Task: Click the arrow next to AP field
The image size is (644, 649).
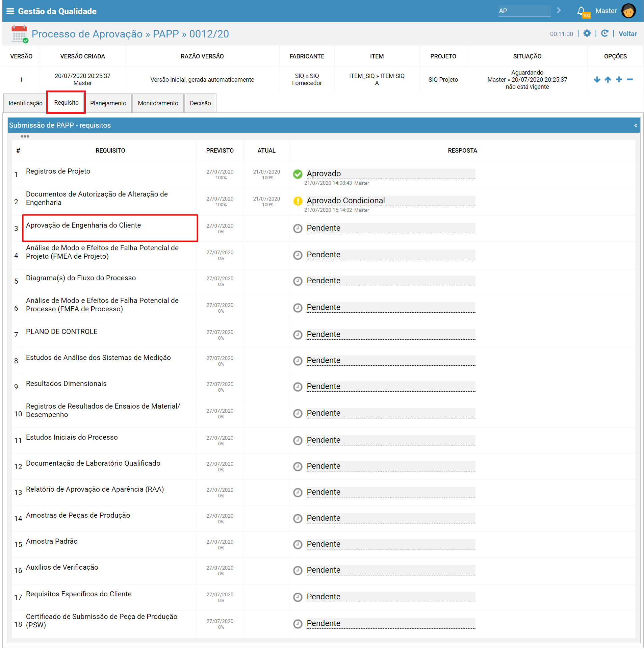Action: [x=559, y=10]
